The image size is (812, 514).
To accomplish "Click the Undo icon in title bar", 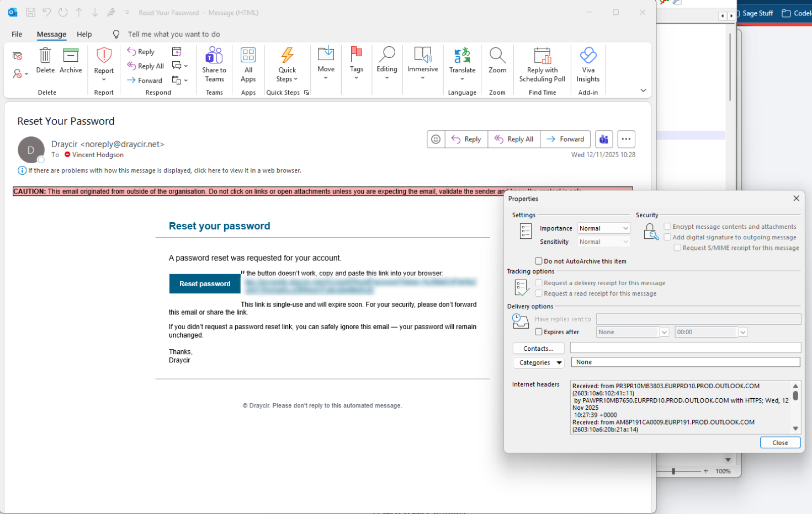I will (47, 12).
